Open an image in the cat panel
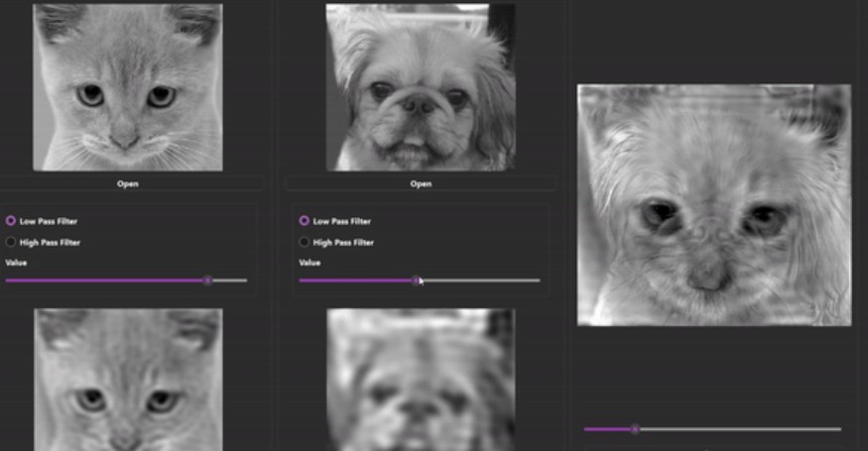The height and width of the screenshot is (451, 868). pyautogui.click(x=128, y=183)
